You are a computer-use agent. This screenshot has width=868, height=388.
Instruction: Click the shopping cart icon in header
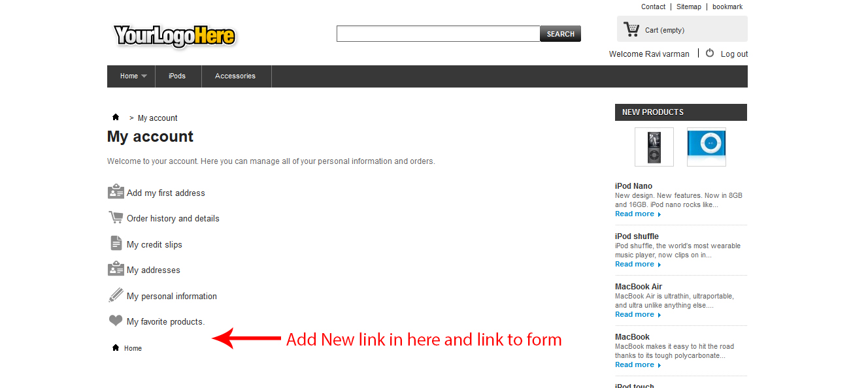tap(631, 29)
